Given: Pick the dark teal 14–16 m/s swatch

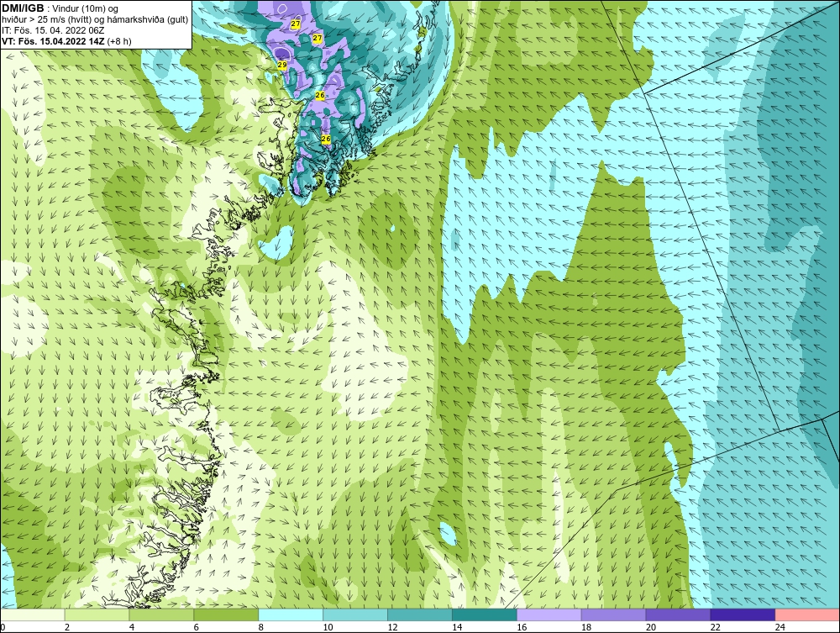Looking at the screenshot, I should tap(485, 615).
